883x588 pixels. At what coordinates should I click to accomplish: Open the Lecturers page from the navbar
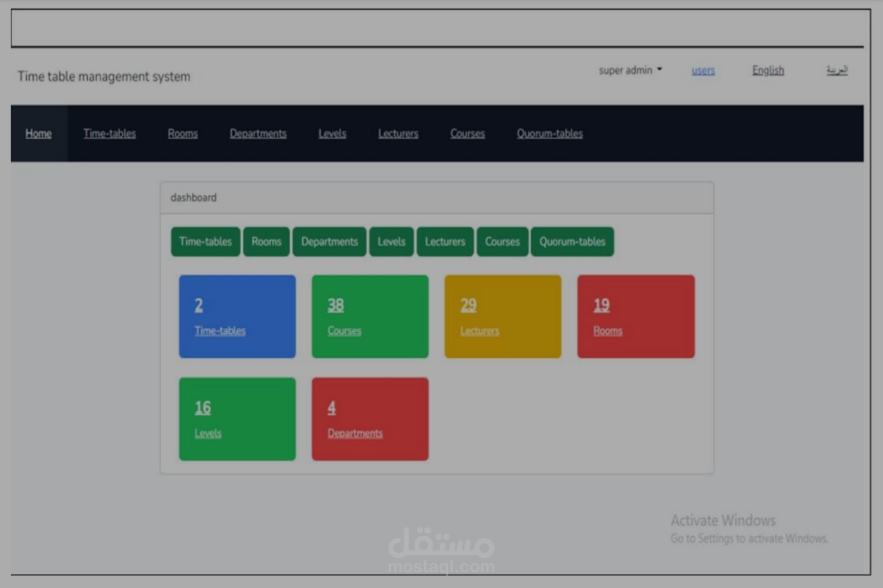(398, 133)
